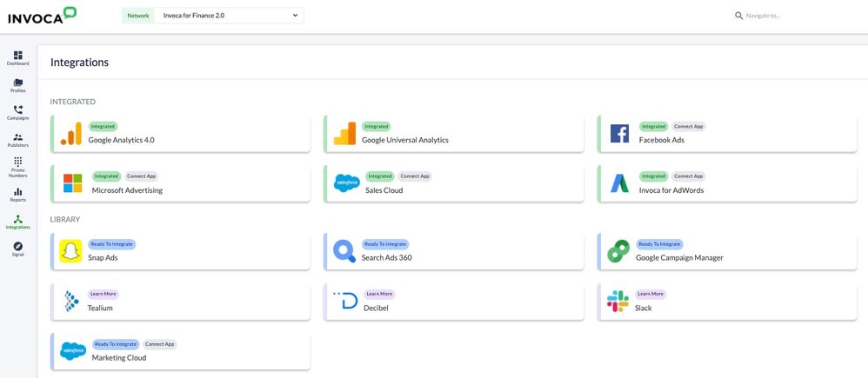
Task: Click Connect App on Sales Cloud
Action: pos(415,176)
